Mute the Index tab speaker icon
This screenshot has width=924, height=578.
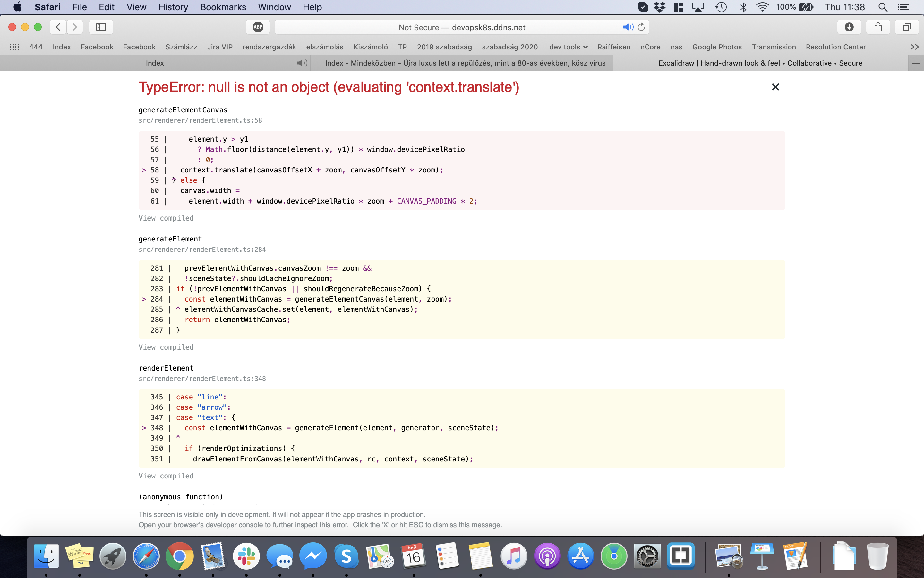[302, 63]
